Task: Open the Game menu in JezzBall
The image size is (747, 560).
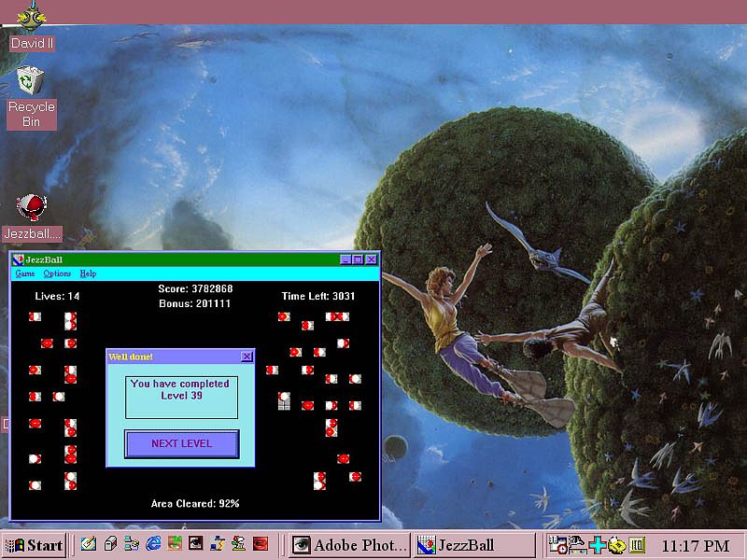Action: [25, 273]
